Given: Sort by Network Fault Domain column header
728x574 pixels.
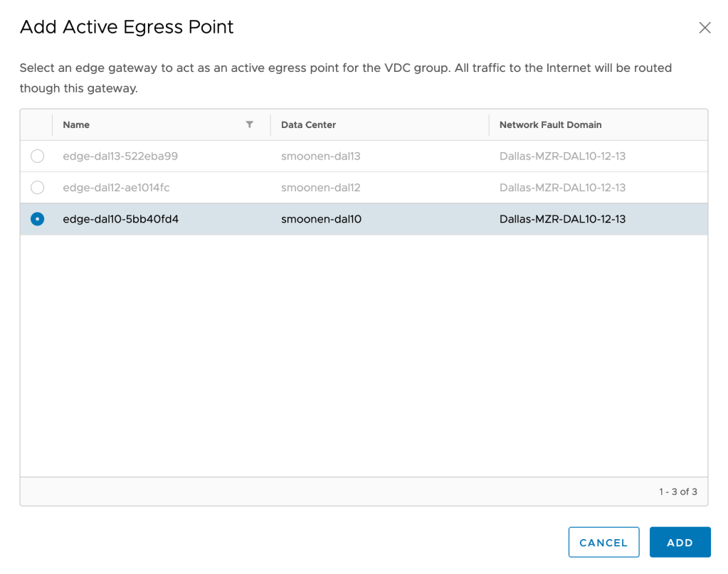Looking at the screenshot, I should tap(550, 124).
